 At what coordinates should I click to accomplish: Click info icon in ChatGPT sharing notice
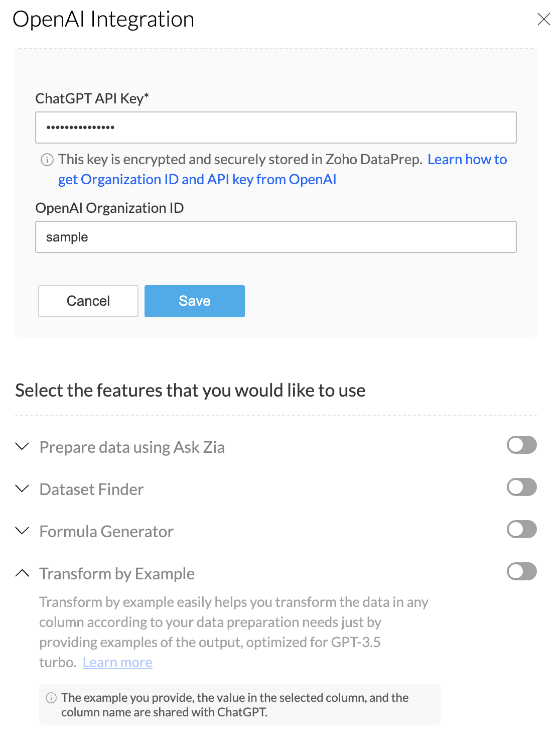click(51, 698)
